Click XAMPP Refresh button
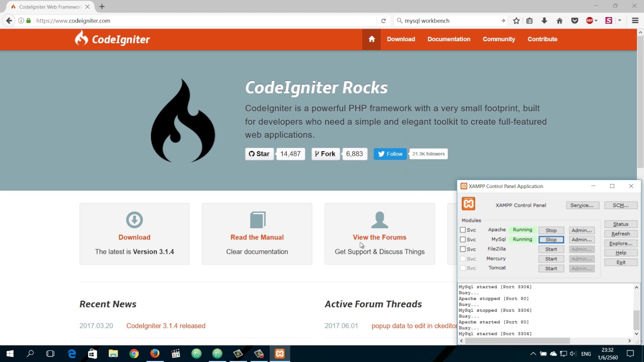The width and height of the screenshot is (644, 362). tap(621, 234)
